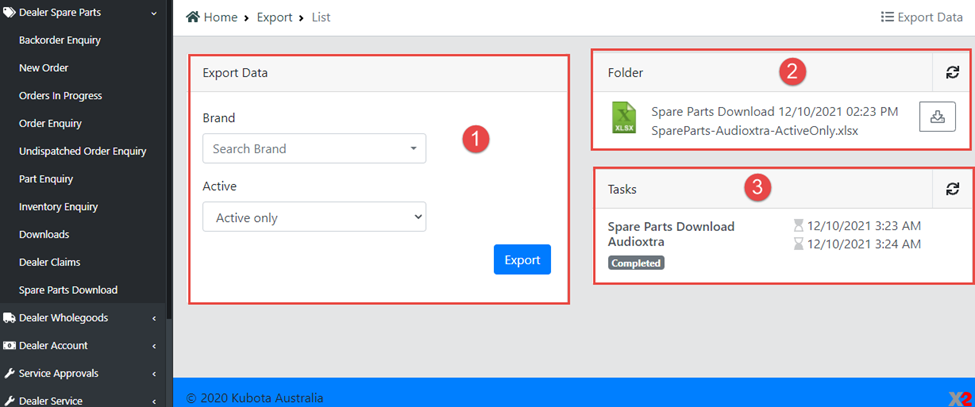Refresh the Tasks panel
This screenshot has width=975, height=407.
click(952, 188)
